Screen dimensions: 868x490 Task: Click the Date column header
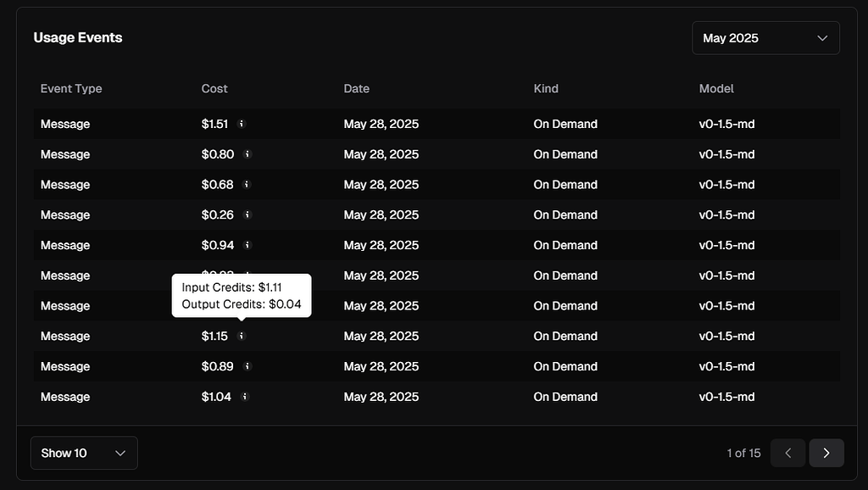click(356, 88)
